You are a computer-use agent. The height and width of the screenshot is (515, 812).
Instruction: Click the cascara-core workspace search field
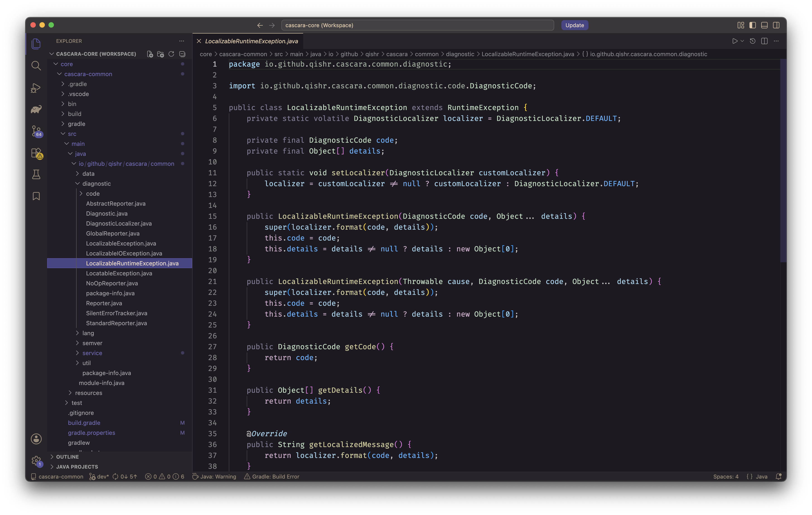[x=418, y=25]
